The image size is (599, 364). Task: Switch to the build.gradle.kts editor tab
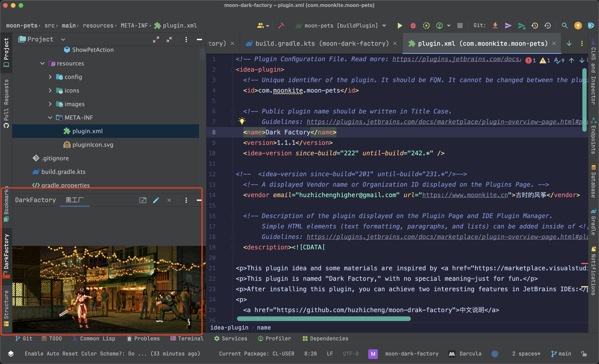point(318,44)
